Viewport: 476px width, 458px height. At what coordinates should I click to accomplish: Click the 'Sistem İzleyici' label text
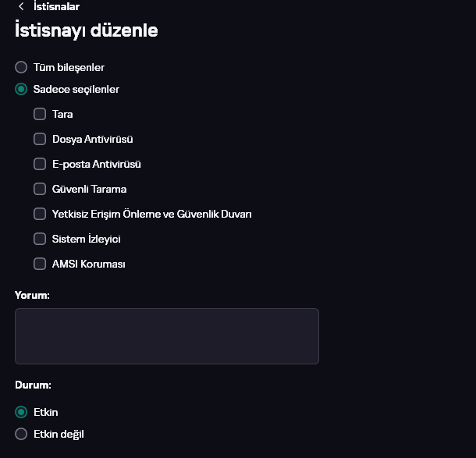click(x=86, y=239)
